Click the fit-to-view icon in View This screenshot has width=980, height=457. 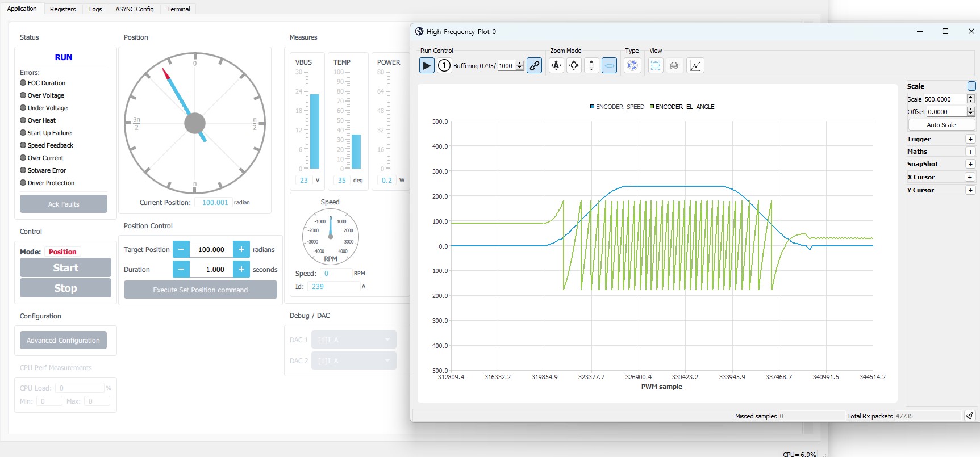tap(656, 66)
